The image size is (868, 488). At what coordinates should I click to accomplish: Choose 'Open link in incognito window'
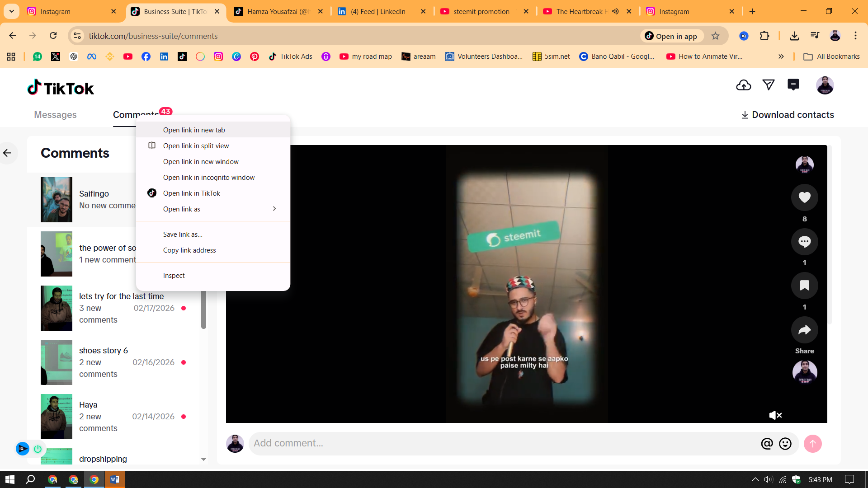[x=208, y=178]
